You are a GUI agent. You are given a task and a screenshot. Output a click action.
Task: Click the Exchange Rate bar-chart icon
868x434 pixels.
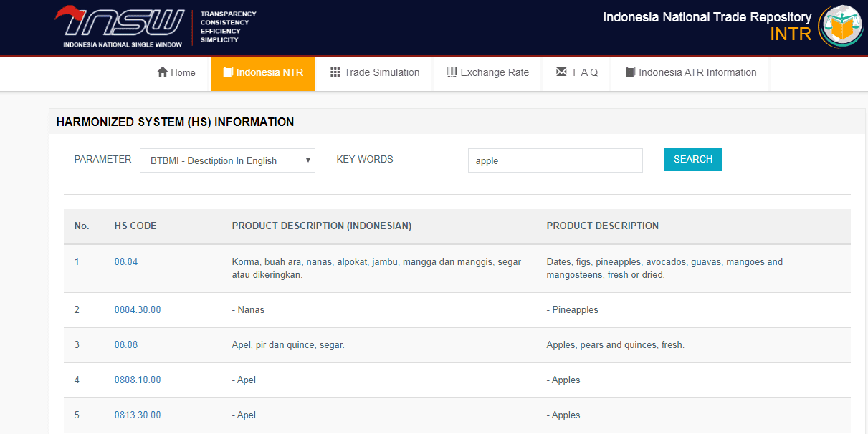coord(452,72)
